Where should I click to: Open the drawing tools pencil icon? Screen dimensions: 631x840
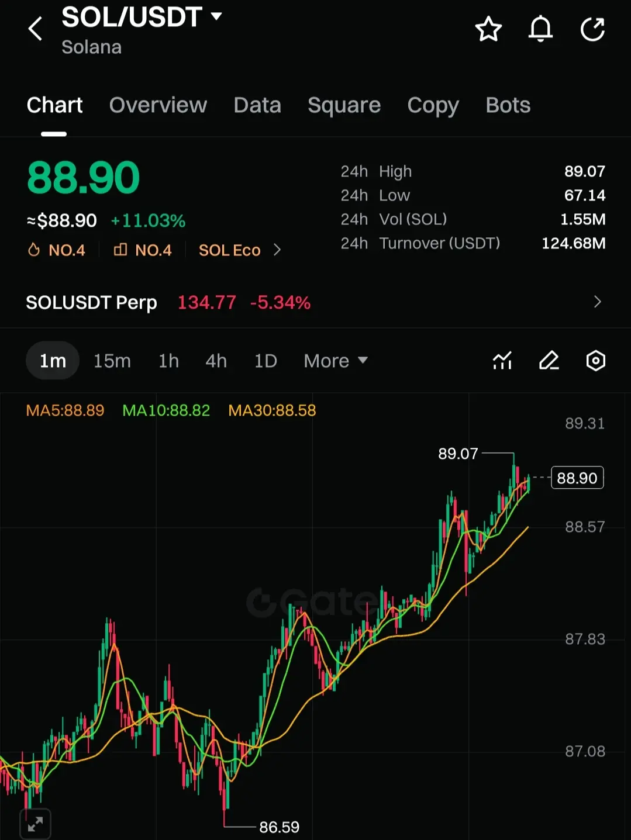(549, 361)
